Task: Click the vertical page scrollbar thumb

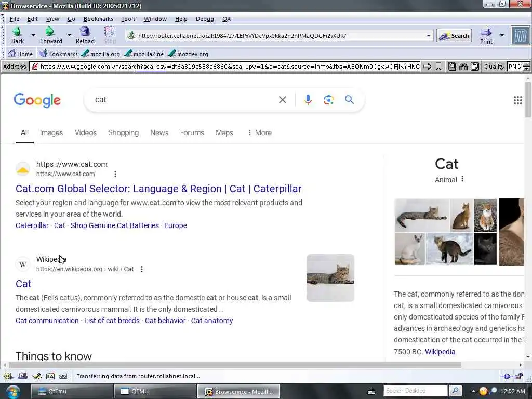Action: [528, 100]
